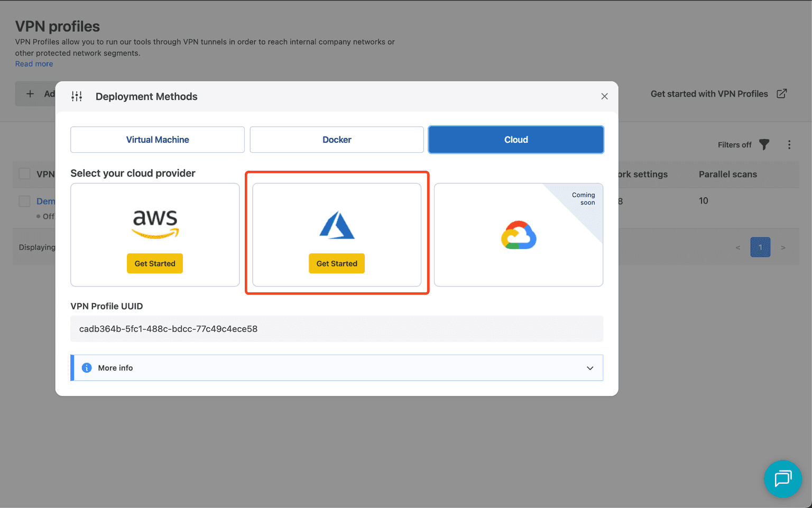Open the three-dot table options menu
Screen dimensions: 812x508
click(x=789, y=144)
